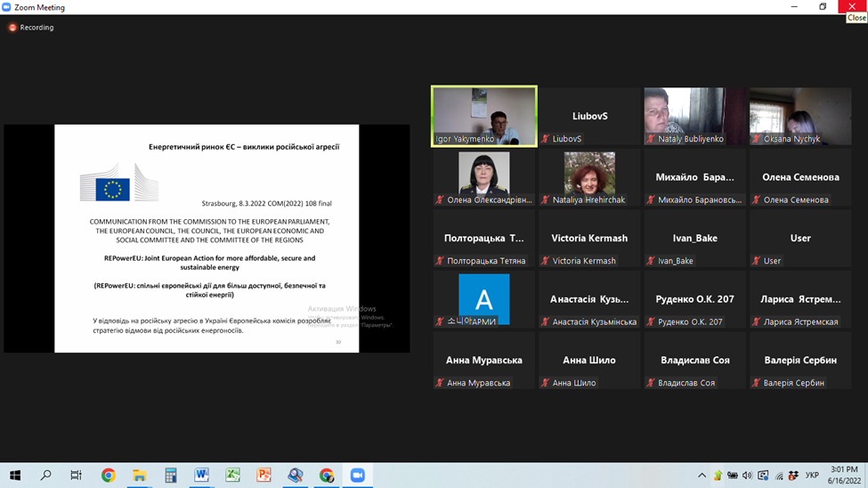
Task: Launch Calculator from the taskbar
Action: (x=171, y=476)
